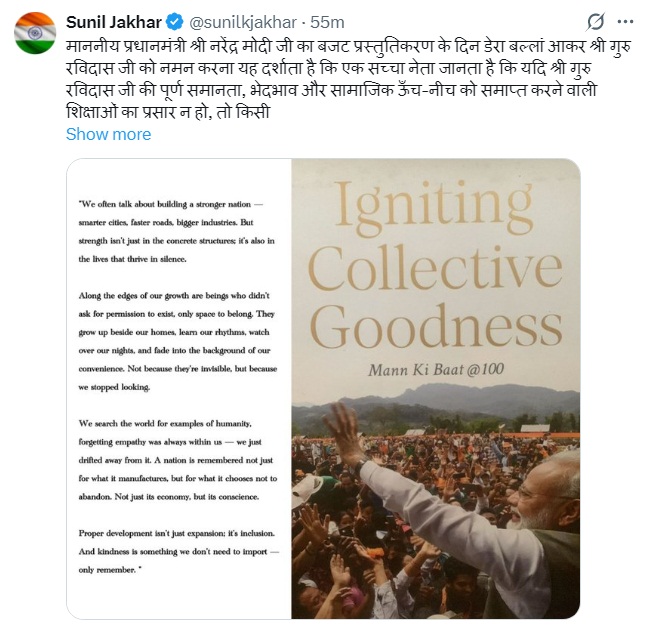Click the "Igniting Collective Goodness" title
The image size is (647, 629).
437,263
